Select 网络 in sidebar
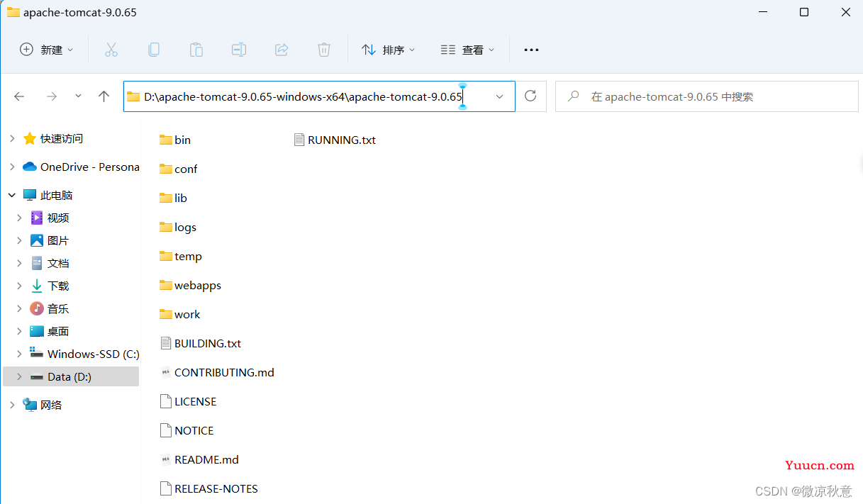The height and width of the screenshot is (504, 863). [x=51, y=405]
